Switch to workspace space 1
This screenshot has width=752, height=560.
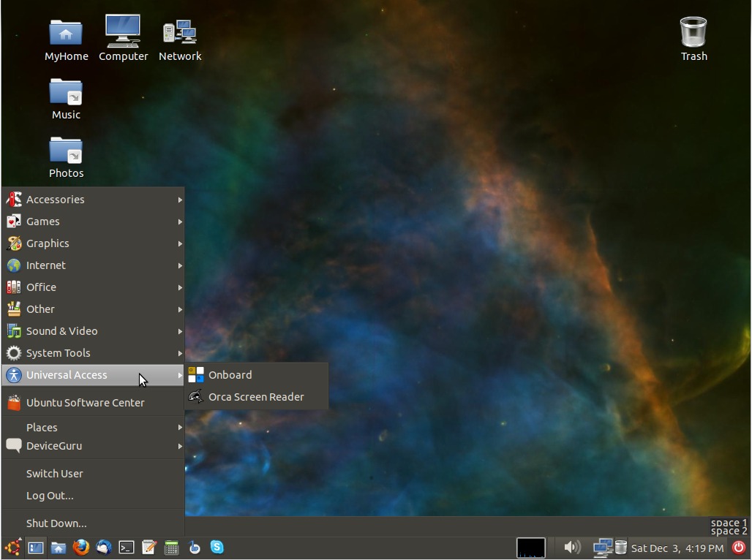tap(729, 523)
